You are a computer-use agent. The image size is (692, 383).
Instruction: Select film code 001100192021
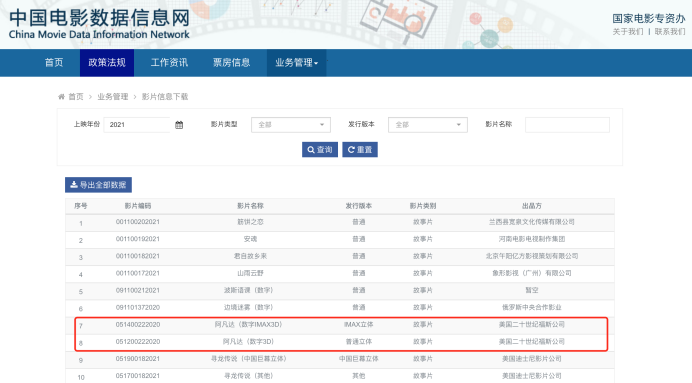pos(138,239)
